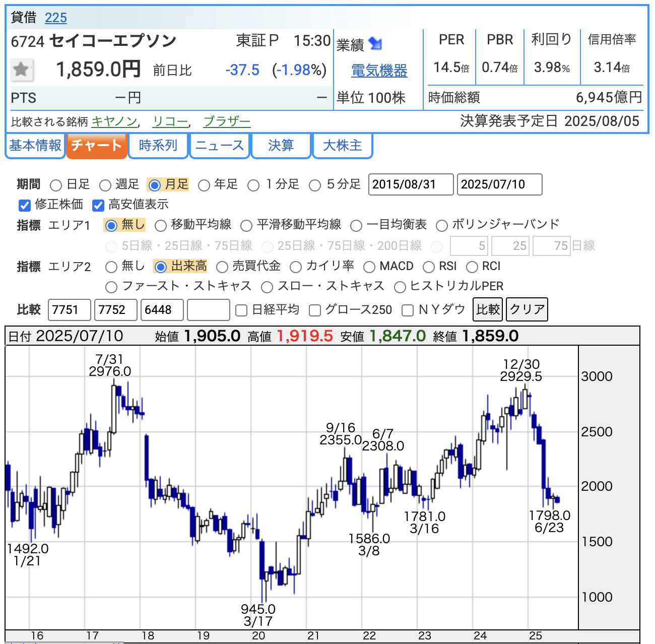
Task: Toggle the 高安値表示 checkbox
Action: [x=98, y=205]
